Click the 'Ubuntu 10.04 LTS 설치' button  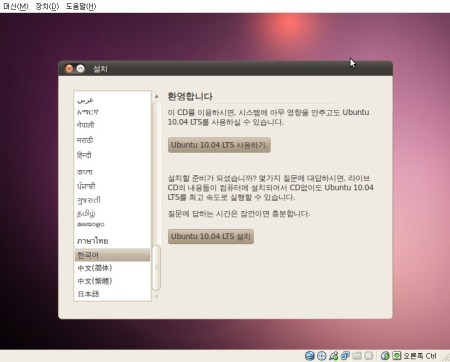[x=211, y=236]
